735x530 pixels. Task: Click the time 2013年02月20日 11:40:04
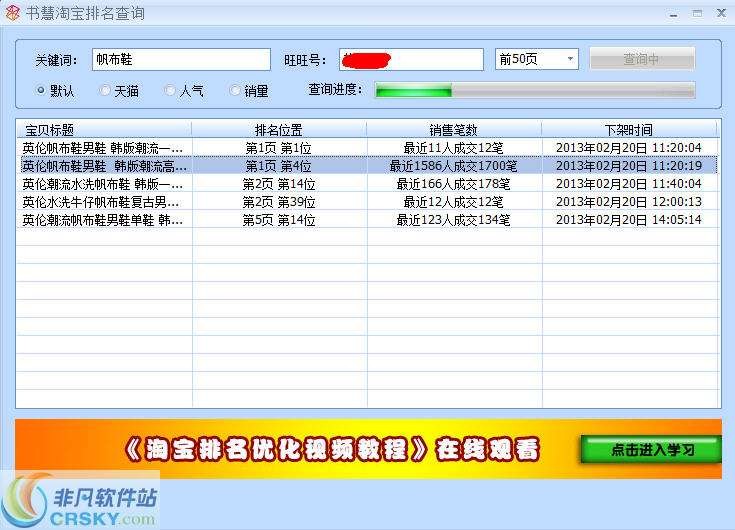coord(629,184)
